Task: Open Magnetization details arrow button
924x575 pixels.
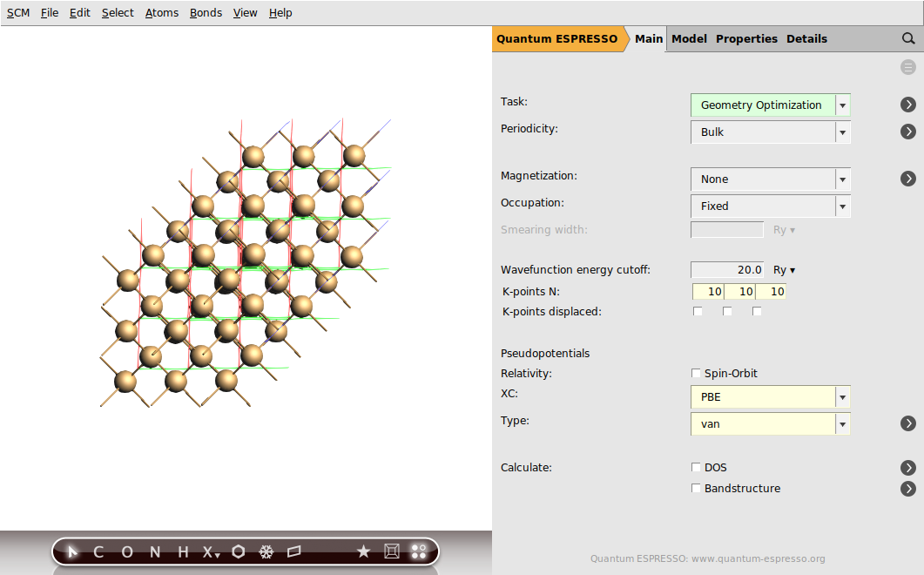Action: [908, 179]
